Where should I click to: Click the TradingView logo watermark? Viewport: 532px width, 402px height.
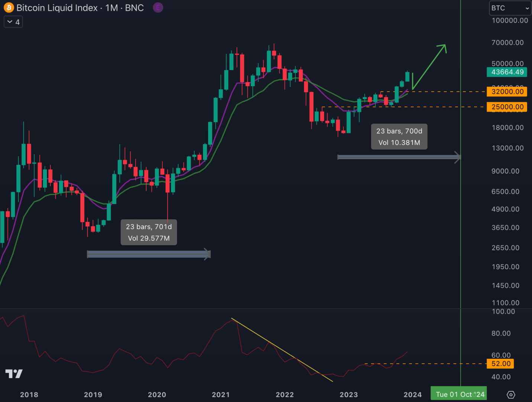click(x=14, y=374)
